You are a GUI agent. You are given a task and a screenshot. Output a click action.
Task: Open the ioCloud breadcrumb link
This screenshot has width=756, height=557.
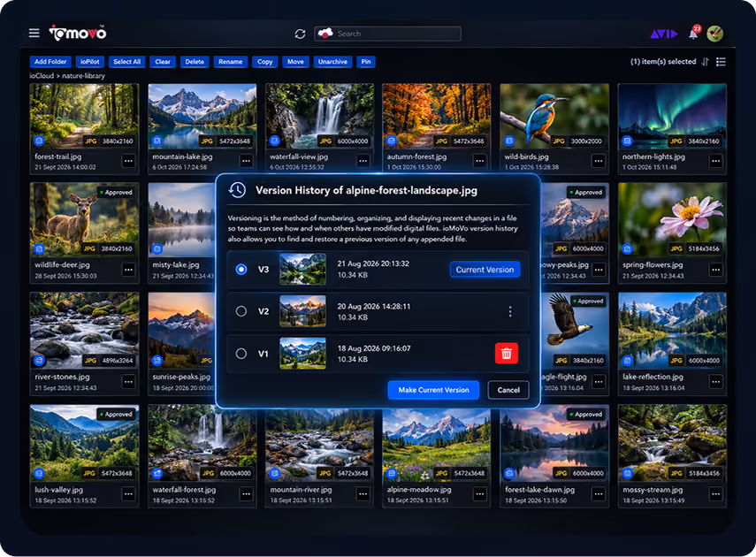click(42, 76)
